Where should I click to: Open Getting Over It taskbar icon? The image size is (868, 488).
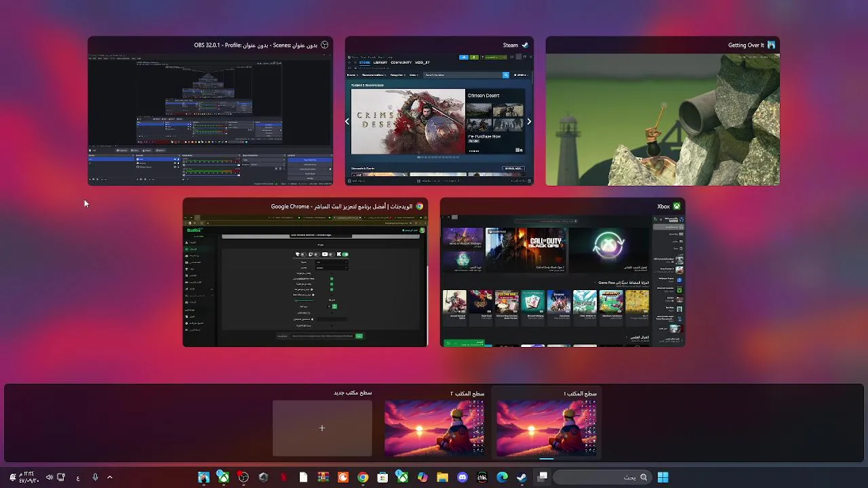tap(203, 477)
